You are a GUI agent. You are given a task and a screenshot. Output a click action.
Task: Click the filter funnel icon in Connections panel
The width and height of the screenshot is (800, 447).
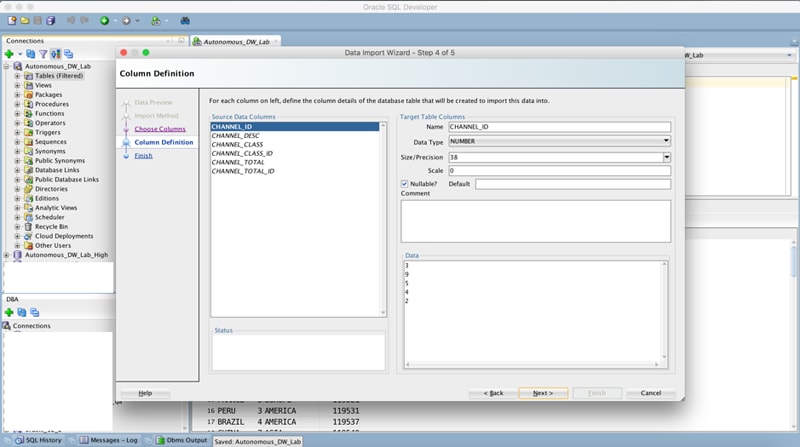coord(43,54)
